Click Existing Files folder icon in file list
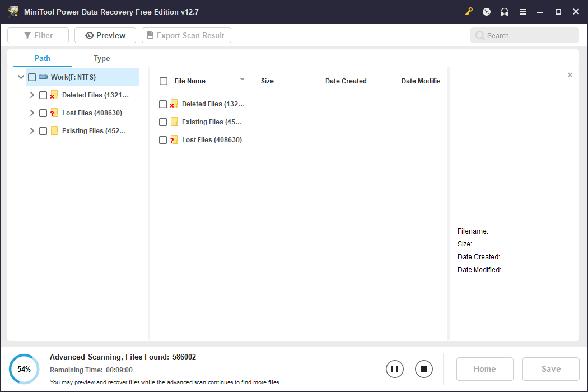Viewport: 588px width, 392px height. [174, 122]
